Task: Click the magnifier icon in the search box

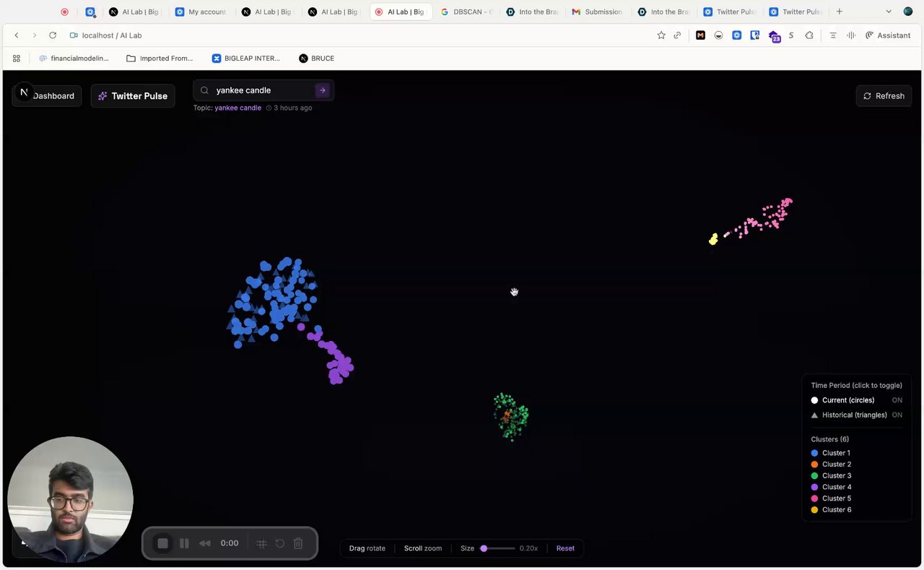Action: pos(204,90)
